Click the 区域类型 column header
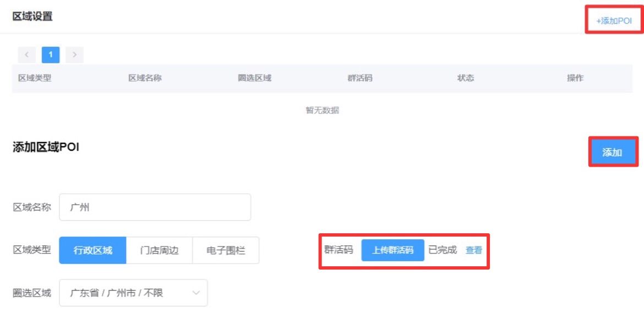 pyautogui.click(x=35, y=78)
